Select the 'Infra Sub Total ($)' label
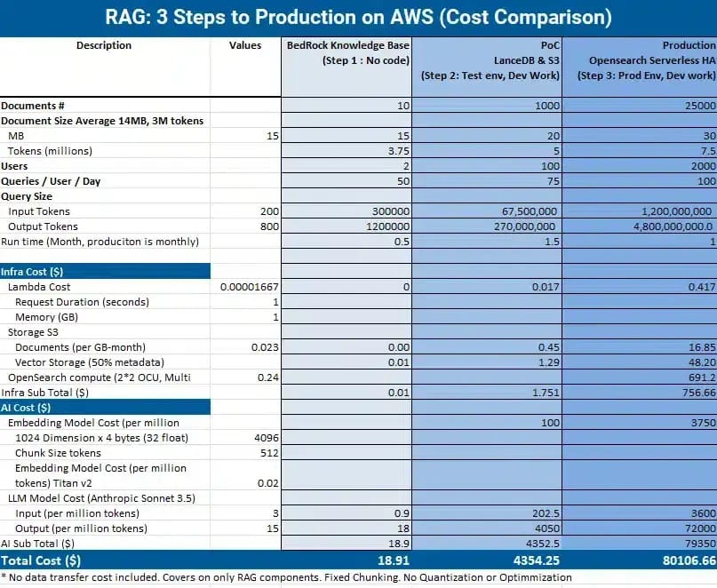Screen dimensions: 717x588 (x=44, y=393)
